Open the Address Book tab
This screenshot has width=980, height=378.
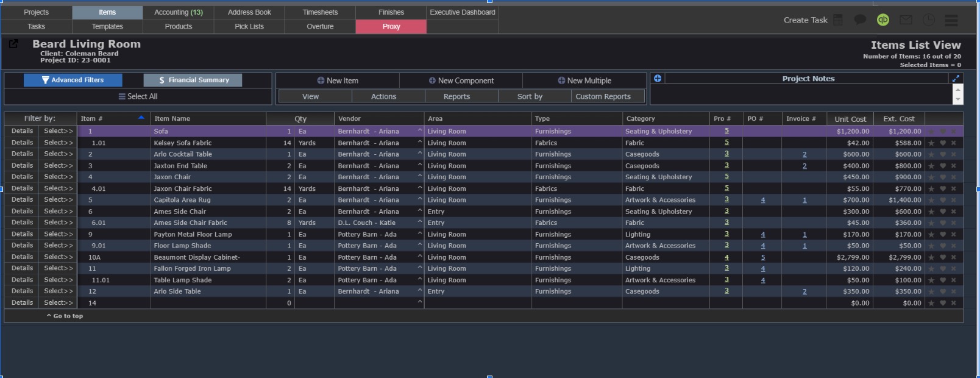[249, 12]
